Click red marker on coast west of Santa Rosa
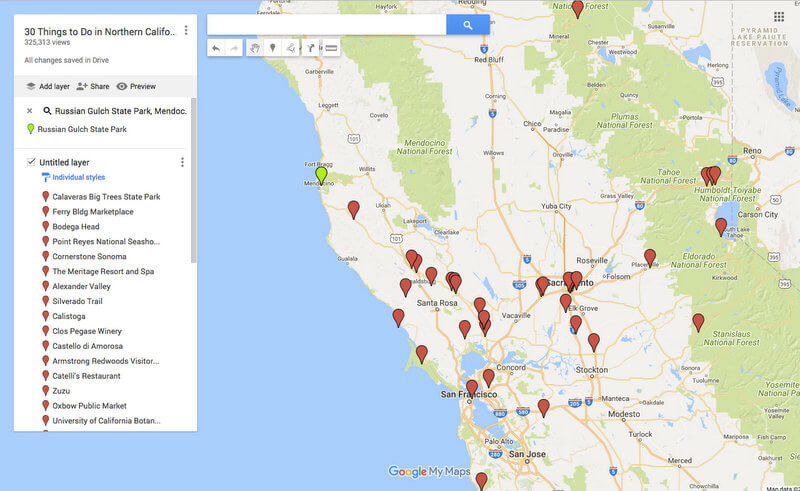Image resolution: width=800 pixels, height=491 pixels. point(398,317)
